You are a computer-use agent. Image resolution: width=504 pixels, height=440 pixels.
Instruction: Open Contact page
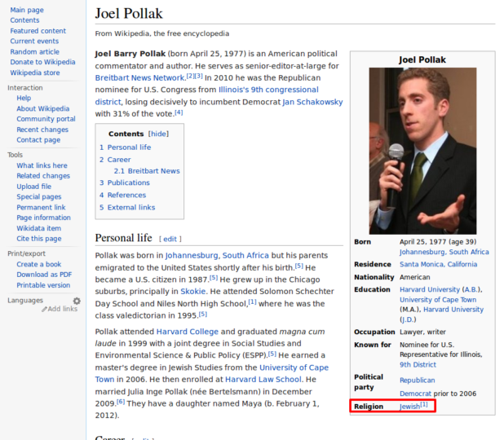38,140
